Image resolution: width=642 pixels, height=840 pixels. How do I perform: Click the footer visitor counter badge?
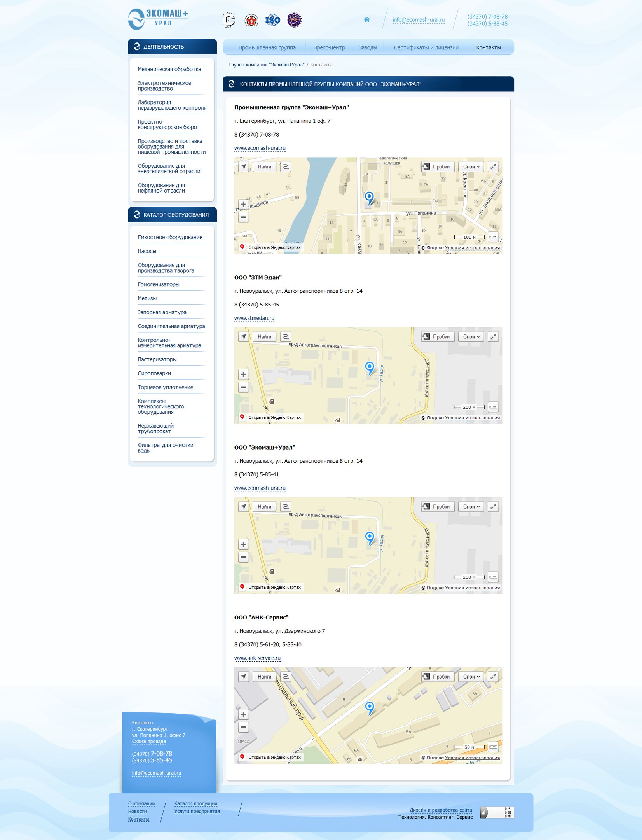(x=497, y=812)
